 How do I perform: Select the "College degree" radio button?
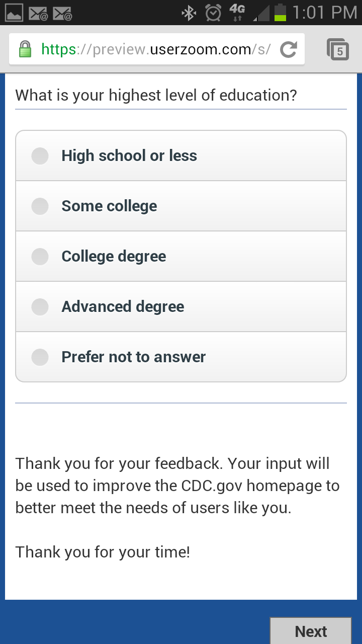tap(40, 257)
